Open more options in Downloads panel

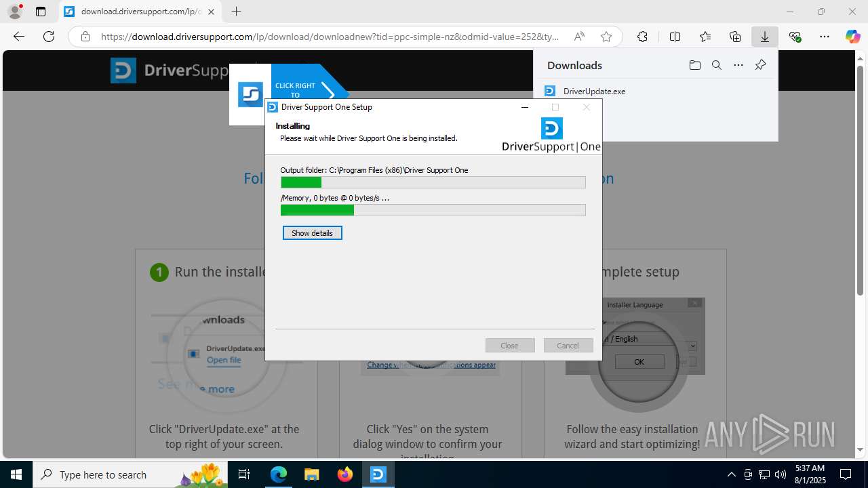738,65
